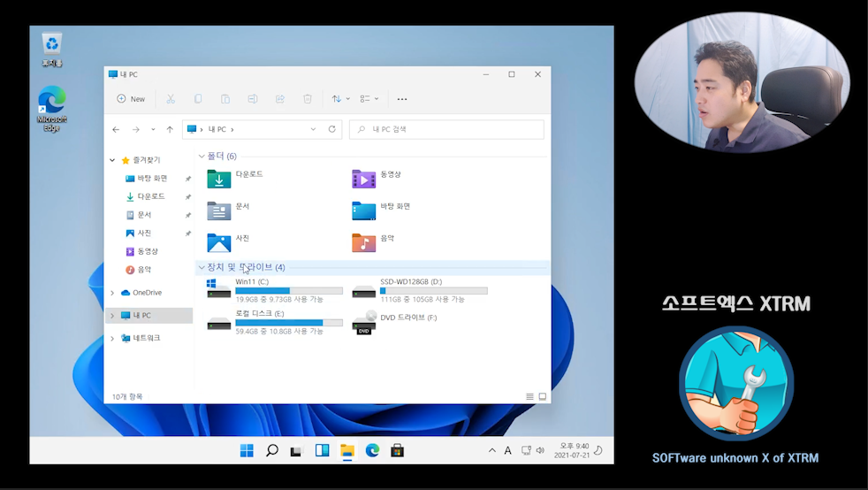Open the Recycle Bin desktop icon
This screenshot has width=868, height=490.
coord(52,50)
